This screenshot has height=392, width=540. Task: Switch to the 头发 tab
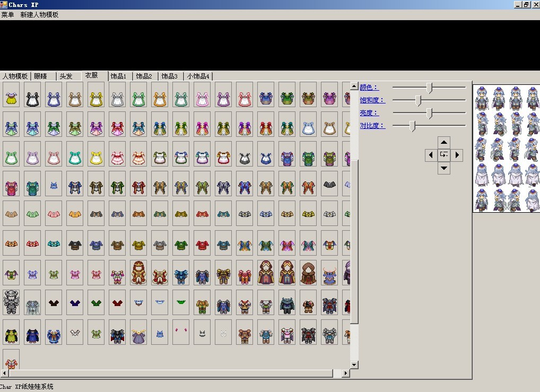[x=69, y=76]
